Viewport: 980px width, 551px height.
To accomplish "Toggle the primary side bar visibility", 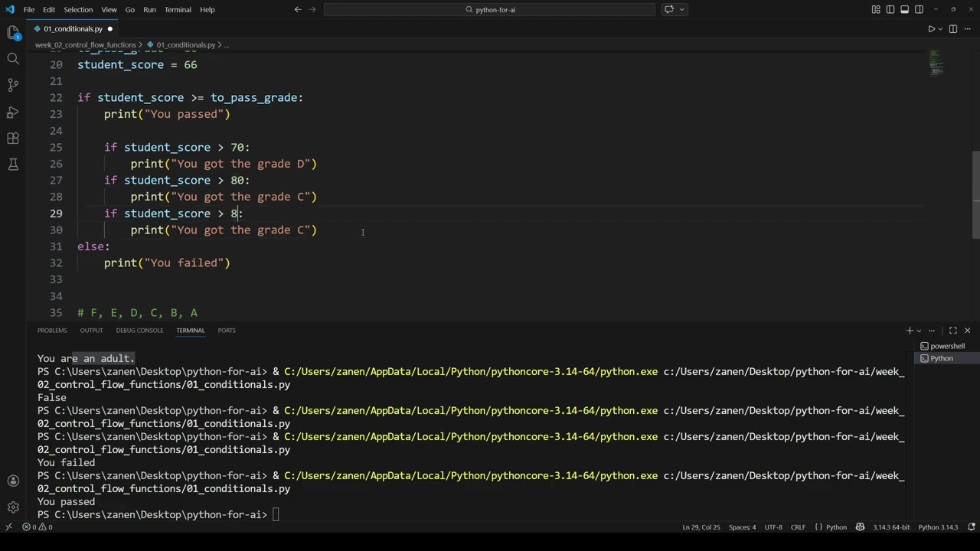I will pos(890,9).
